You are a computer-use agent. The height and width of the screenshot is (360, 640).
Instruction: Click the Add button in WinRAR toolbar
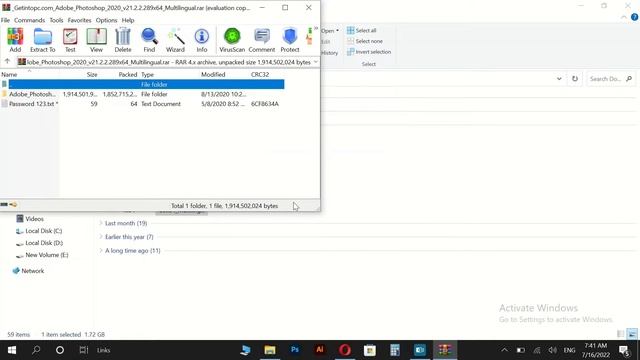click(15, 40)
